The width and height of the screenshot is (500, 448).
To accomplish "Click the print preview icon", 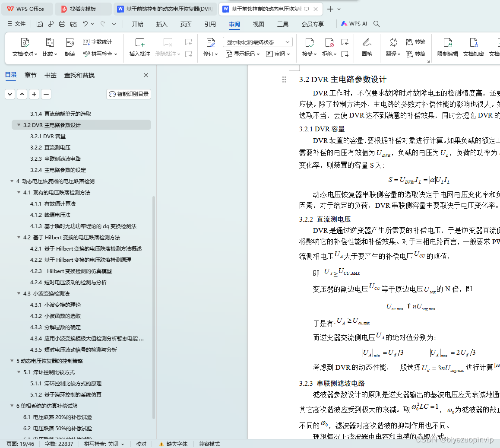I will pos(74,24).
